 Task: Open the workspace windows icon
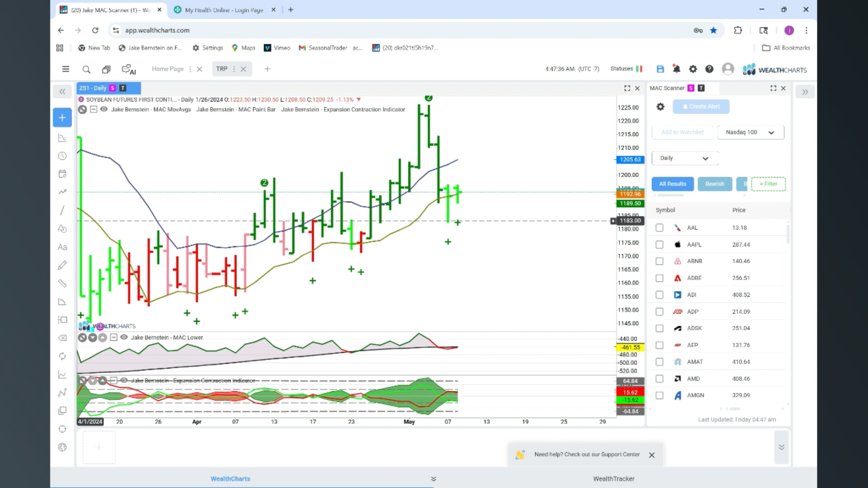tap(106, 69)
